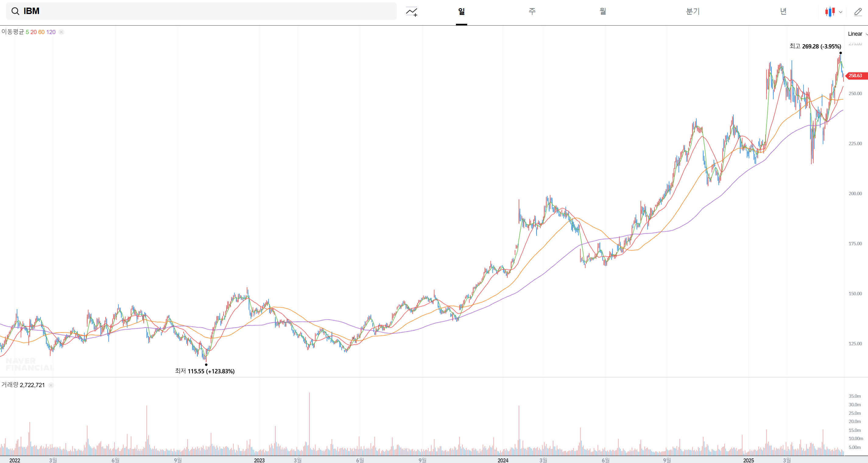This screenshot has width=868, height=463.
Task: Select the pencil drawing tool icon
Action: pos(858,12)
